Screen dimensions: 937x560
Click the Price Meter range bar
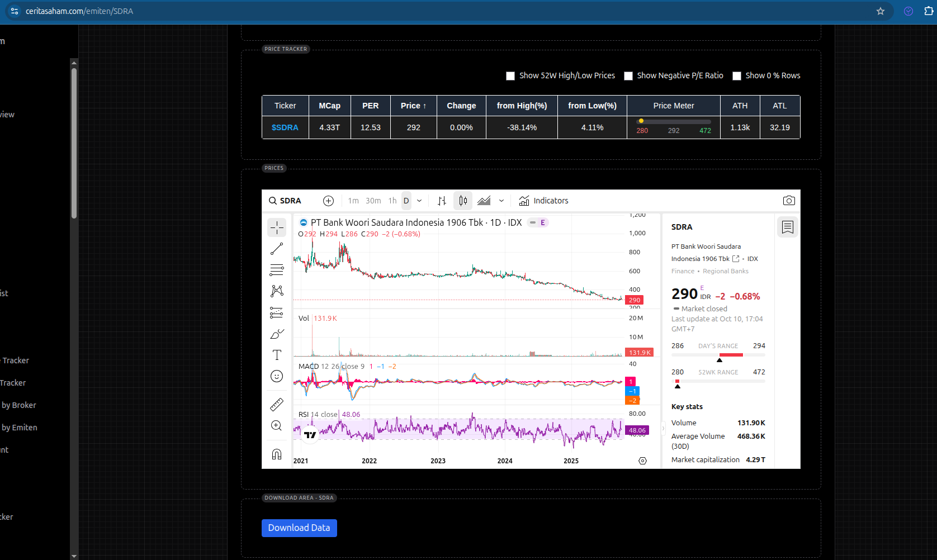[673, 121]
